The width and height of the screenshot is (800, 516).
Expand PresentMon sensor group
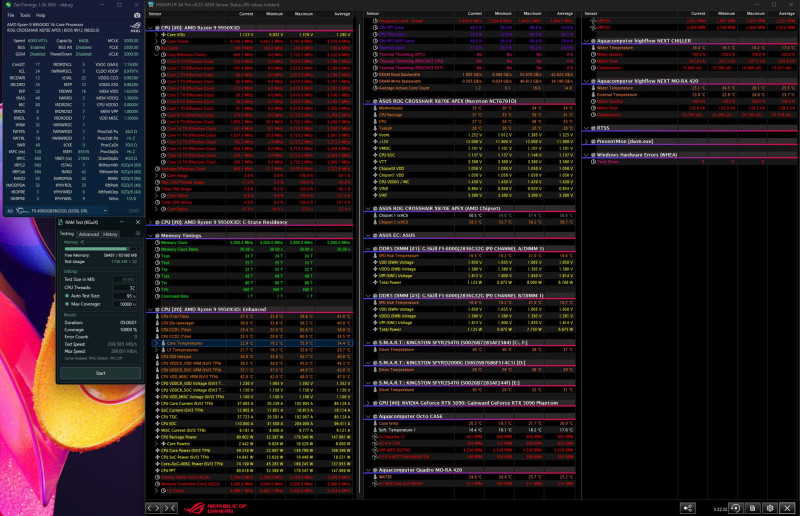coord(586,141)
